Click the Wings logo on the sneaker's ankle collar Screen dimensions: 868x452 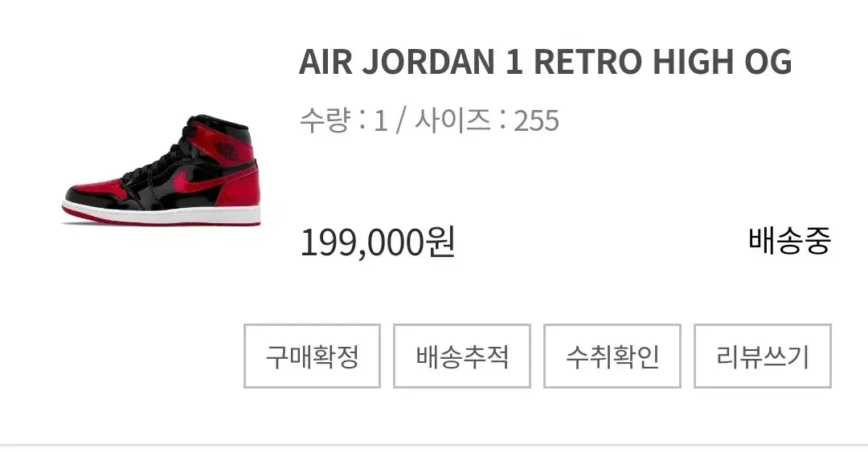click(227, 149)
